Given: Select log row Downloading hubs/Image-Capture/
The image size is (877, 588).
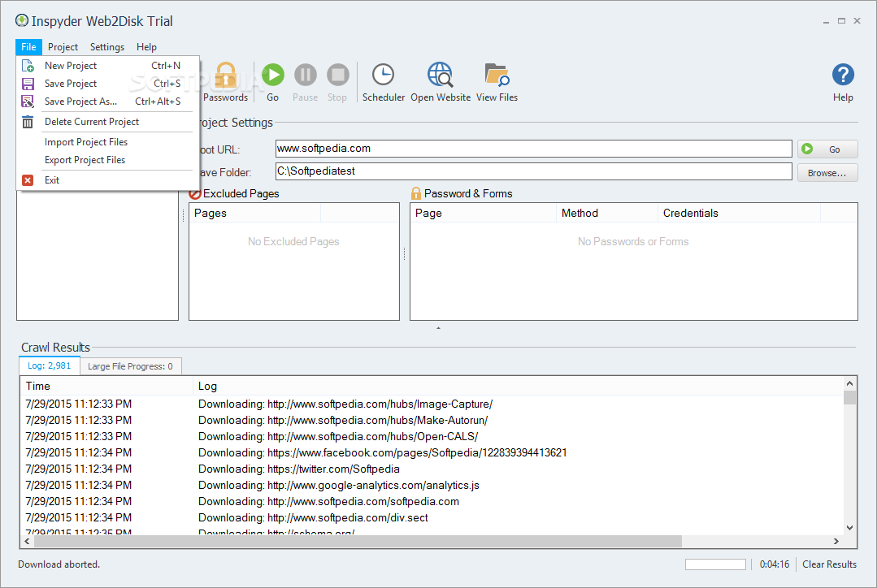Looking at the screenshot, I should (432, 404).
